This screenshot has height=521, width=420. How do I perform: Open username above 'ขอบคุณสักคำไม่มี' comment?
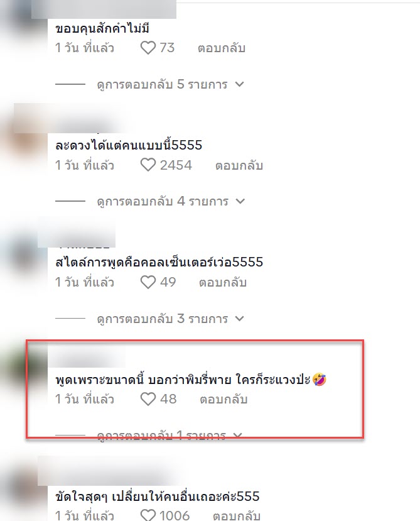(x=104, y=10)
